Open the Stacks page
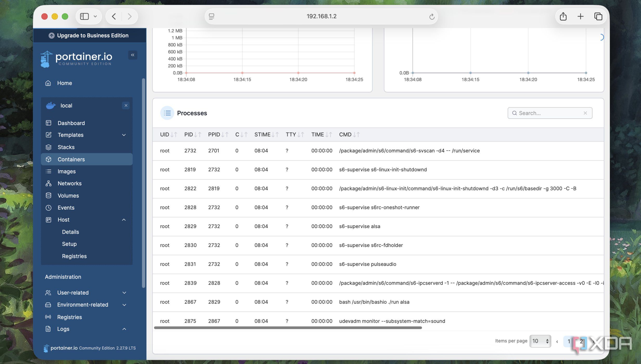The image size is (641, 364). click(66, 147)
